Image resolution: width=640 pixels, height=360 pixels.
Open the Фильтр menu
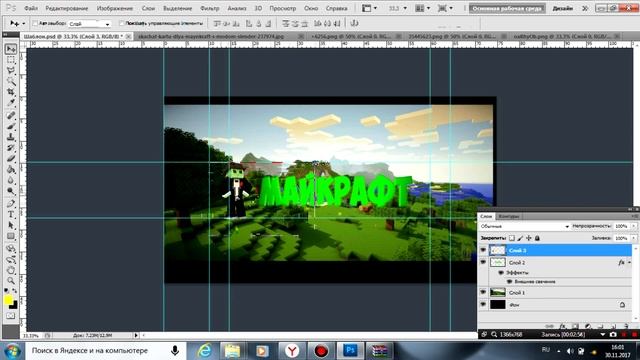pyautogui.click(x=210, y=8)
